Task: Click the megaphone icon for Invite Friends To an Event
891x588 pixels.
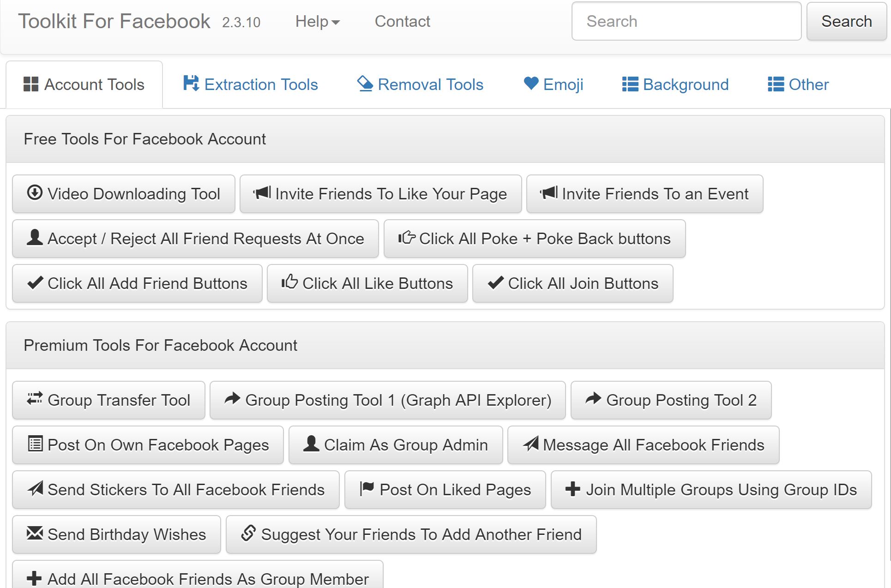Action: pos(549,193)
